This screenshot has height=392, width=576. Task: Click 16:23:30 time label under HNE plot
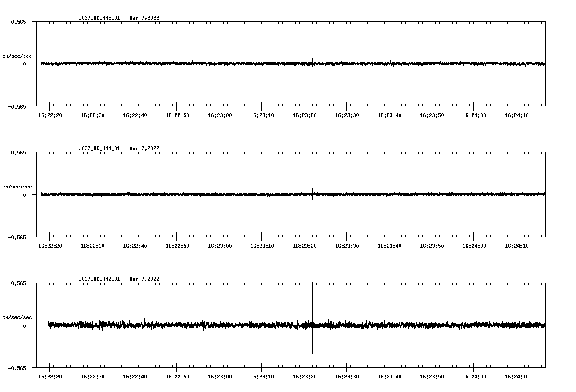(x=347, y=115)
